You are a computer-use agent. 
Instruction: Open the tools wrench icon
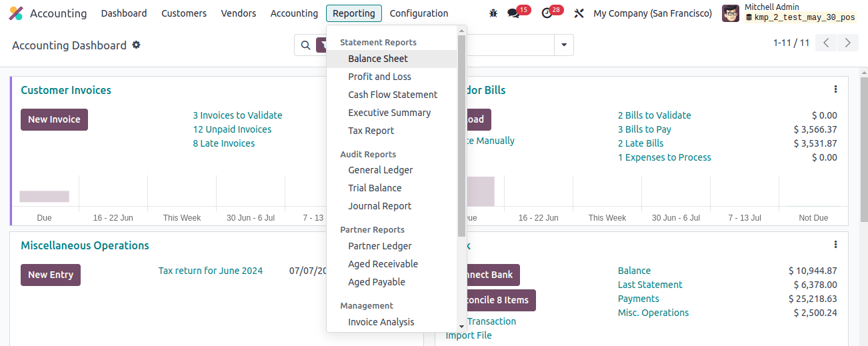(x=579, y=13)
